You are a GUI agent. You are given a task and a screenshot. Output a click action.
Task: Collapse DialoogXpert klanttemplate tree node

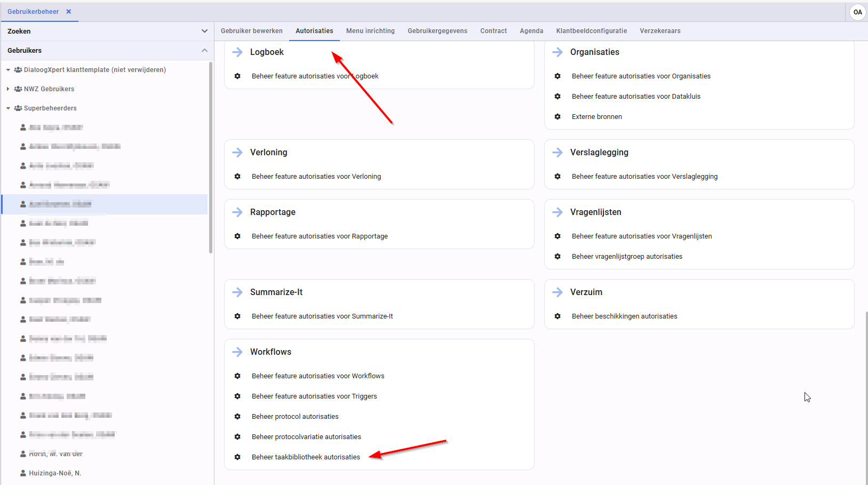tap(8, 70)
